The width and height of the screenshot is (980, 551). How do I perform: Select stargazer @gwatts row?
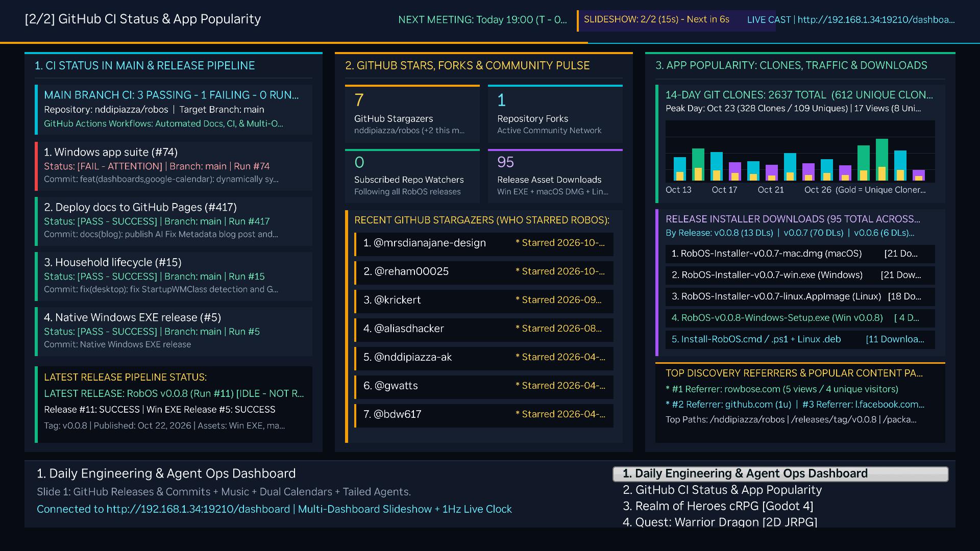484,386
